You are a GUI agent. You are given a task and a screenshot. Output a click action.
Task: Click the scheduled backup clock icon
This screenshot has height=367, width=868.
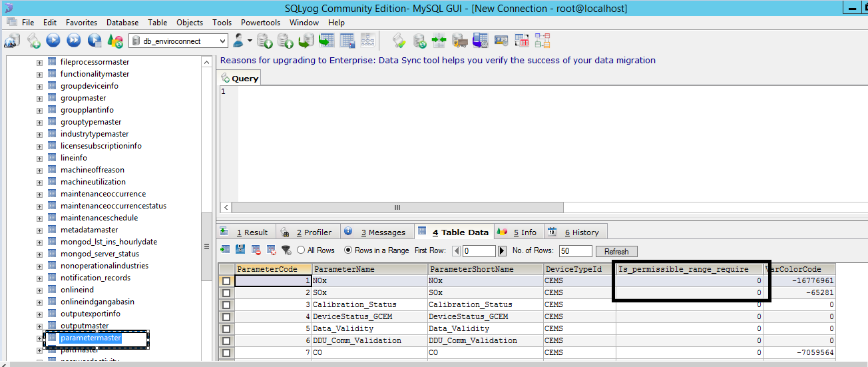pos(481,41)
